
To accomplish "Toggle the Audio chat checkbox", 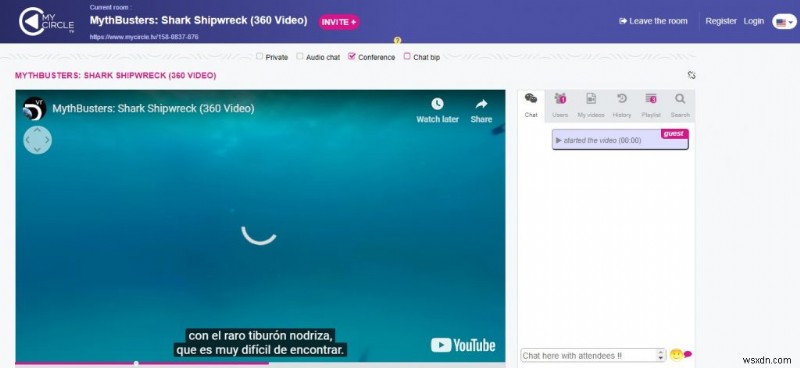I will point(299,56).
